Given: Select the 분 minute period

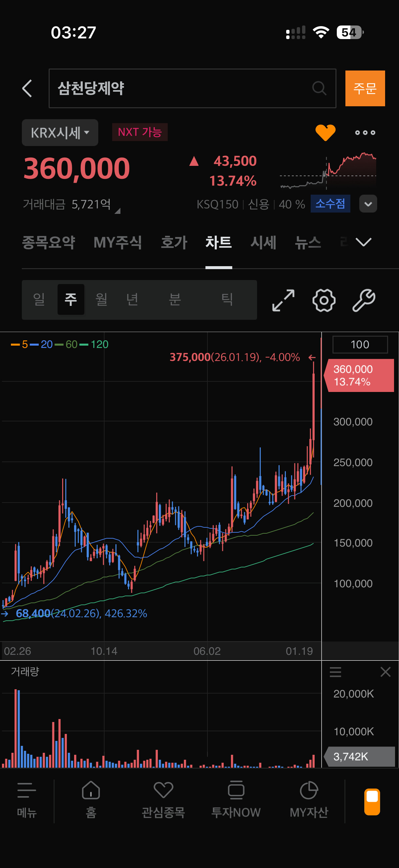Looking at the screenshot, I should (175, 299).
